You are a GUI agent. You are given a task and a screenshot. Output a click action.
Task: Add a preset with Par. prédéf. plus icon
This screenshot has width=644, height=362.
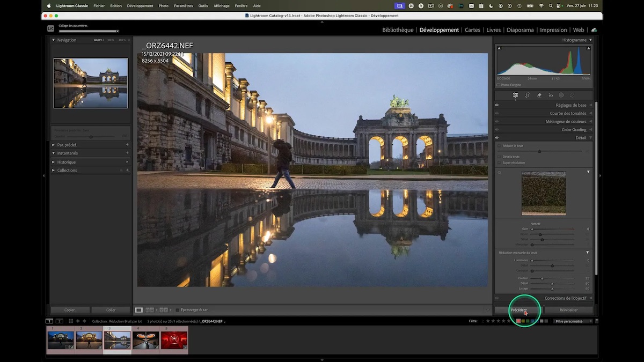(127, 145)
